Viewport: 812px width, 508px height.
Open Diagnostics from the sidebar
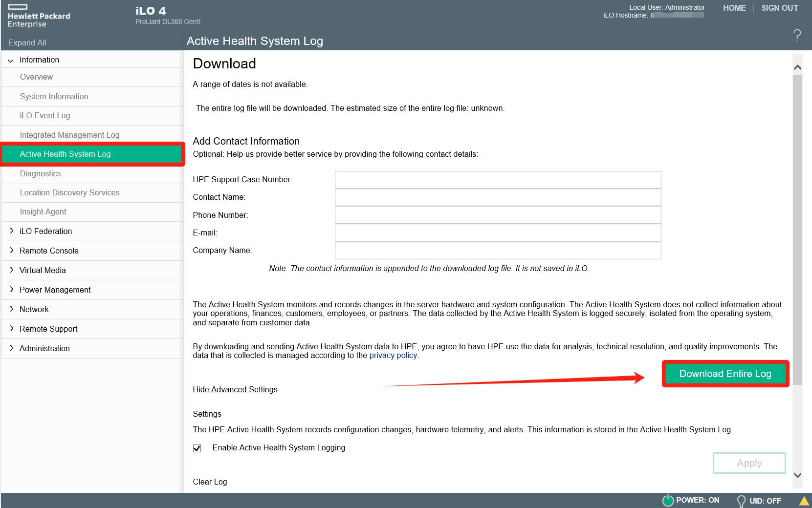point(40,174)
